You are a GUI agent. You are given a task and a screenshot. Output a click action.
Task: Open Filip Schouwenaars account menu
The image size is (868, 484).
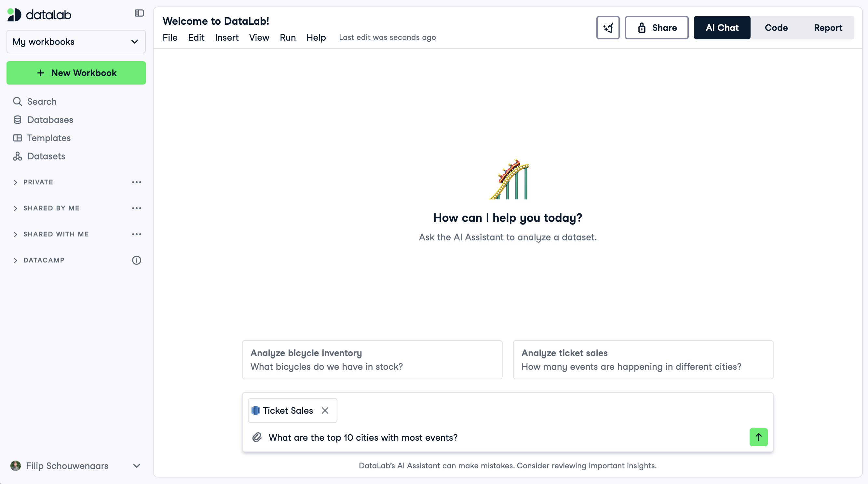coord(76,466)
